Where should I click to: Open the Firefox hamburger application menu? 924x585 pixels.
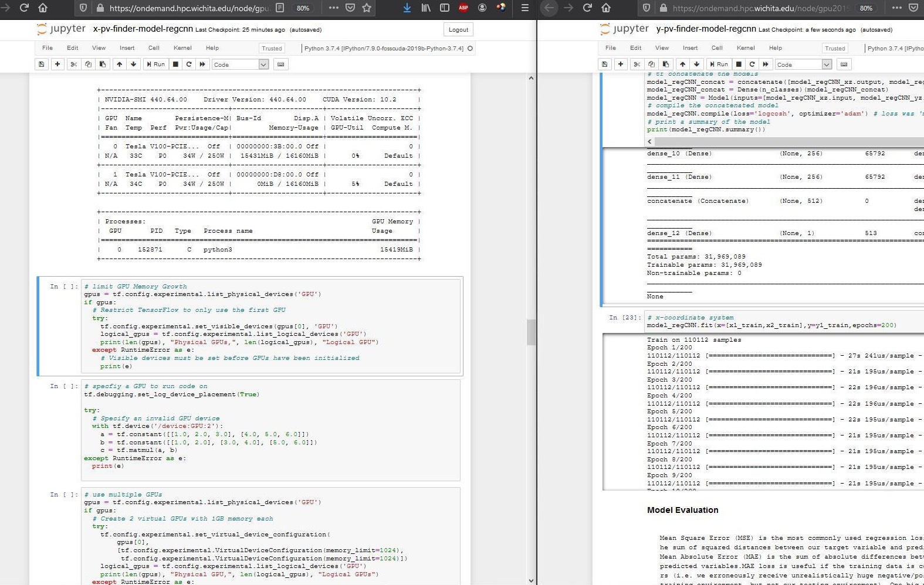524,8
